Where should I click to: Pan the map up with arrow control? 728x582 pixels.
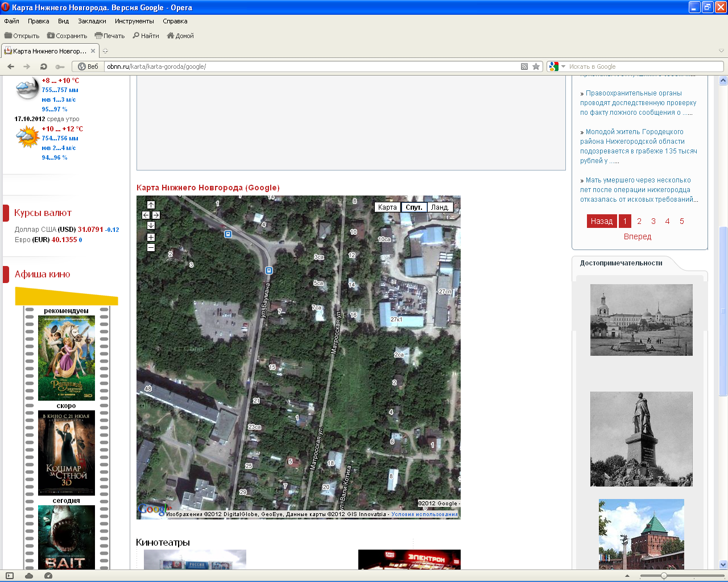click(151, 205)
